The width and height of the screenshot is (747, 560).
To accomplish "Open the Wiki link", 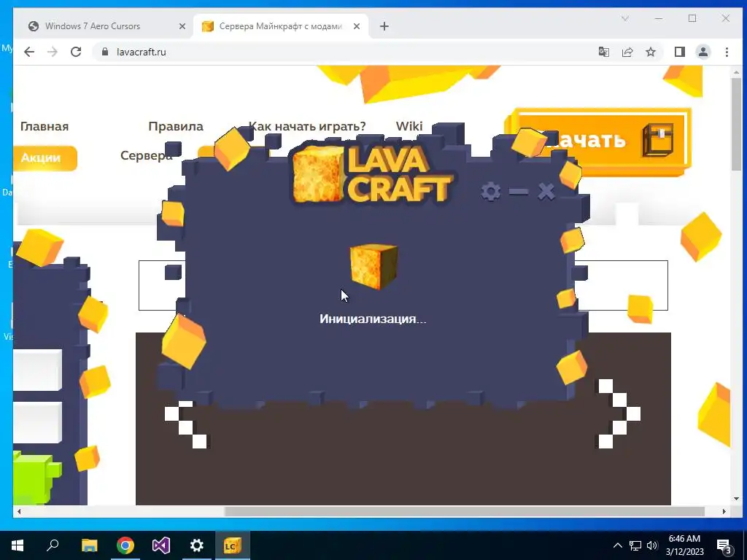I will pos(409,126).
